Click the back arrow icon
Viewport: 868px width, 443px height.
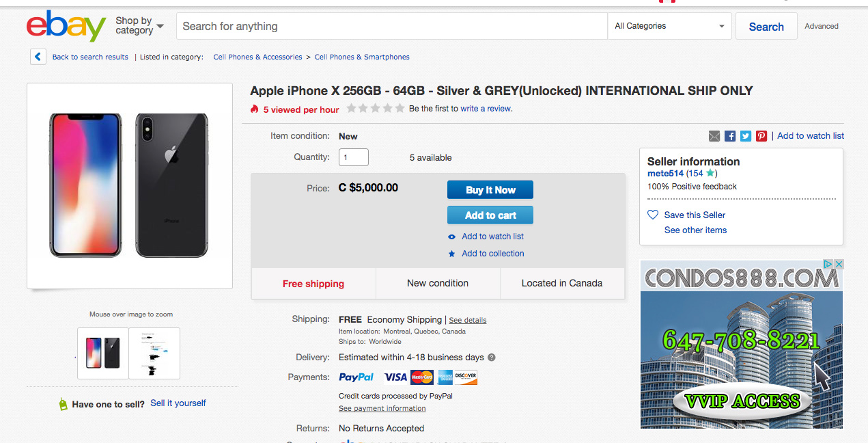pos(38,57)
